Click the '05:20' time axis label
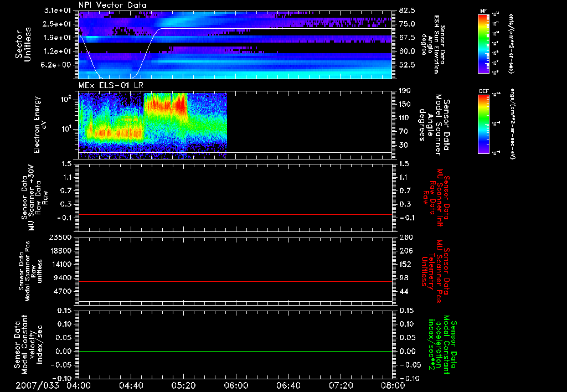 tap(183, 385)
